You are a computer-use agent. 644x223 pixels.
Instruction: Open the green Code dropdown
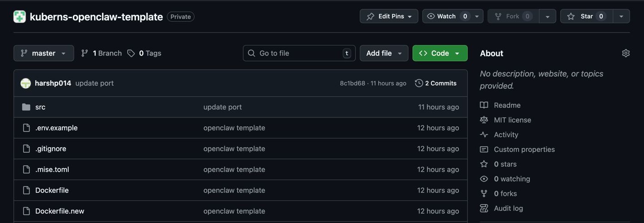pyautogui.click(x=440, y=53)
